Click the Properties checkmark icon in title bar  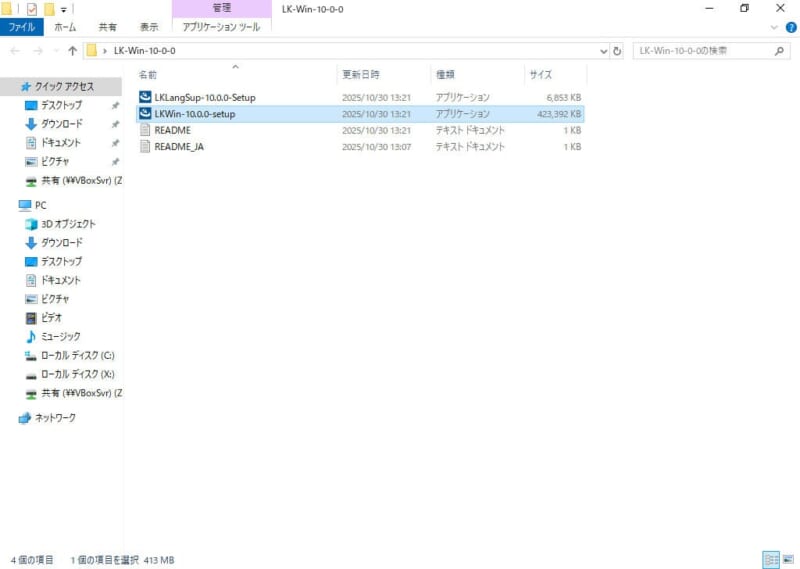pyautogui.click(x=31, y=9)
